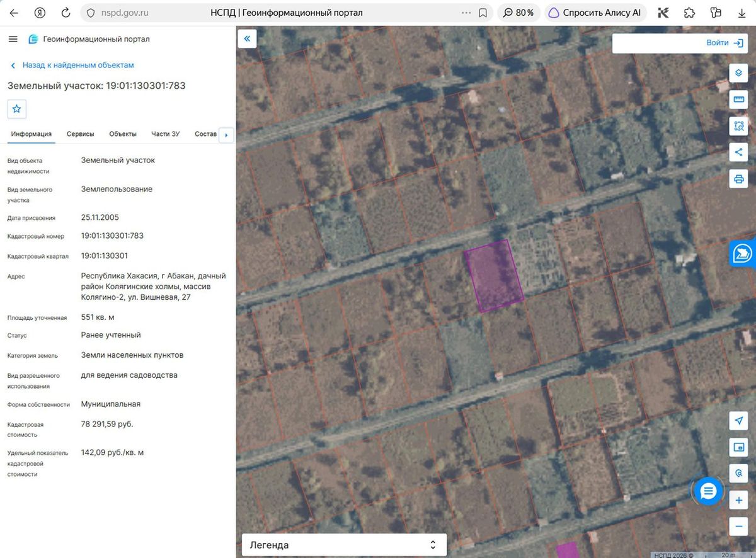Switch to the Сервисы tab

click(81, 134)
